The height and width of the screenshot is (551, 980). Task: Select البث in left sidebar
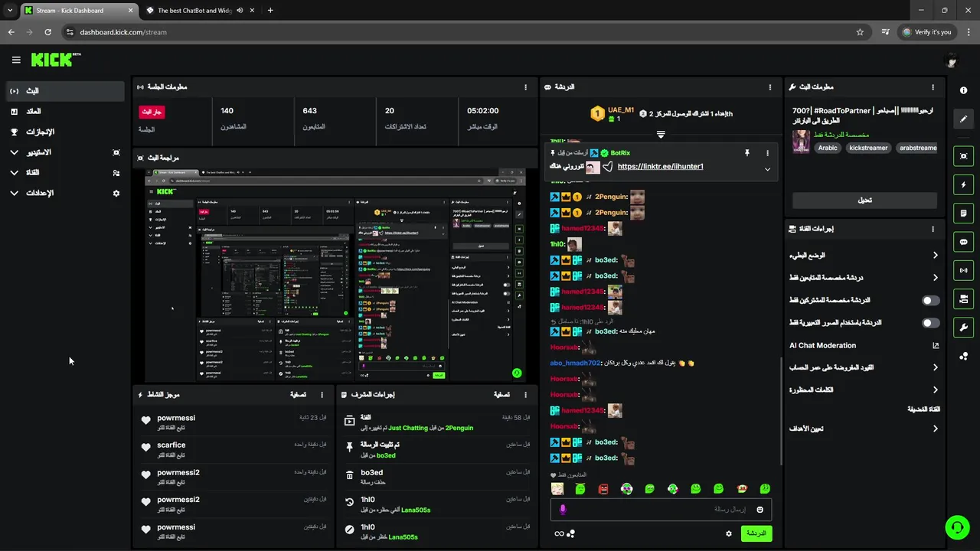[65, 91]
